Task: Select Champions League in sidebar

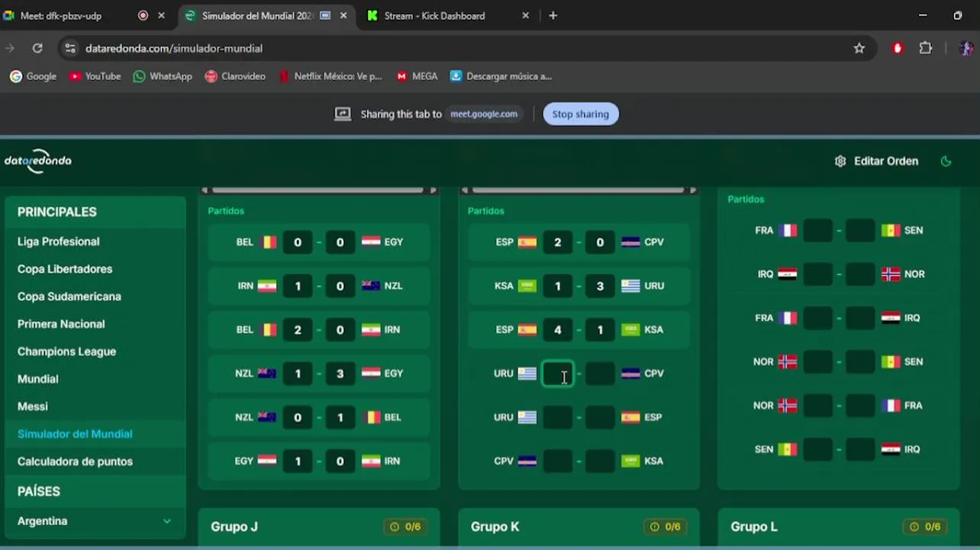Action: [x=67, y=351]
